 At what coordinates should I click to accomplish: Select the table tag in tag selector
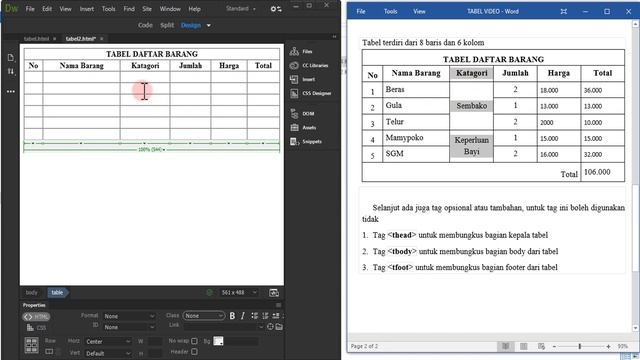pos(57,292)
